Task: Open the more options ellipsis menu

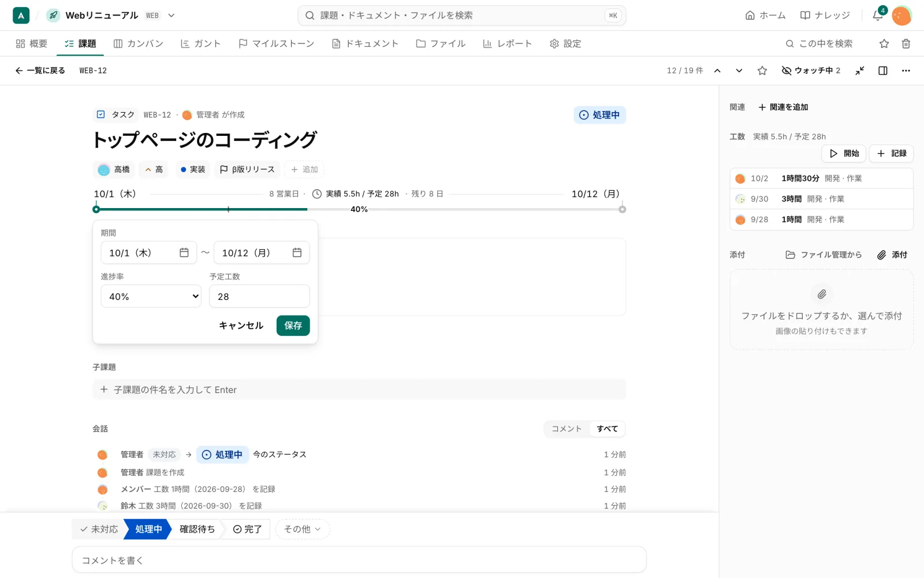Action: 906,71
